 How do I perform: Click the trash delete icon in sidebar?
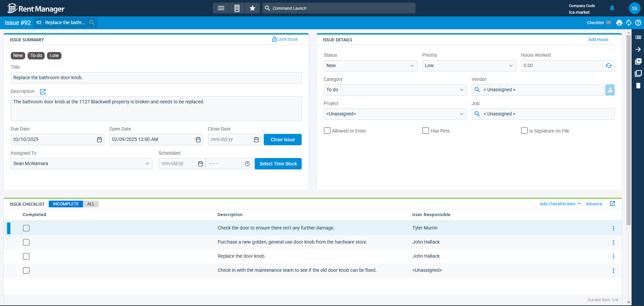point(638,86)
